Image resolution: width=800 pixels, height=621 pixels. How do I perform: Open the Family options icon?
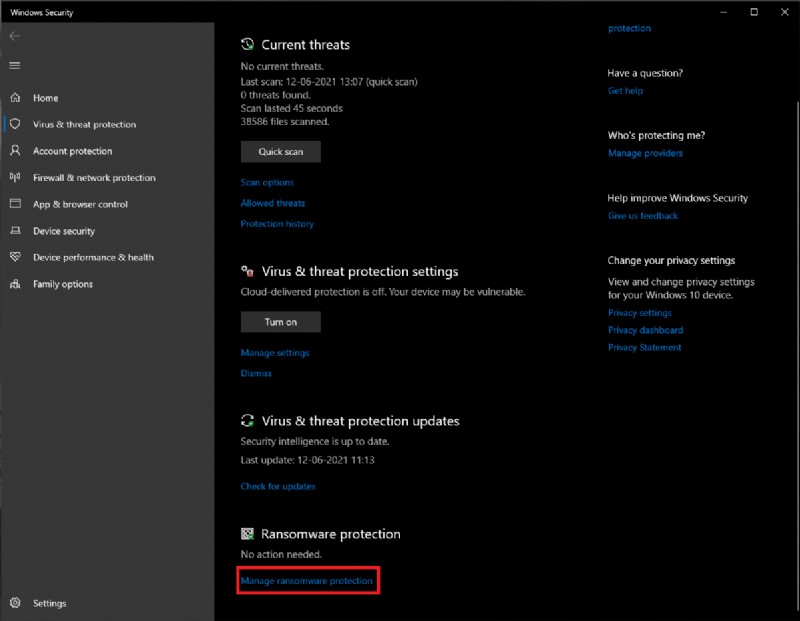click(14, 284)
